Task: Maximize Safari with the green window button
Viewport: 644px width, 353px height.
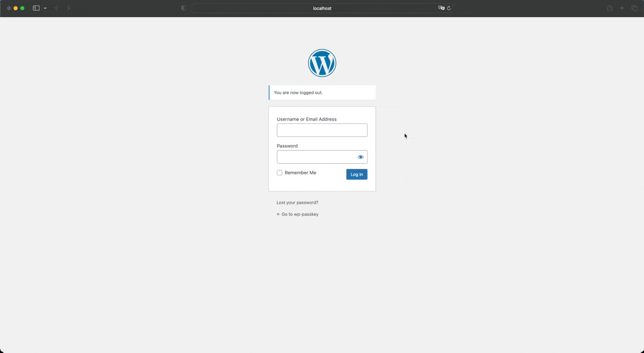Action: (x=23, y=8)
